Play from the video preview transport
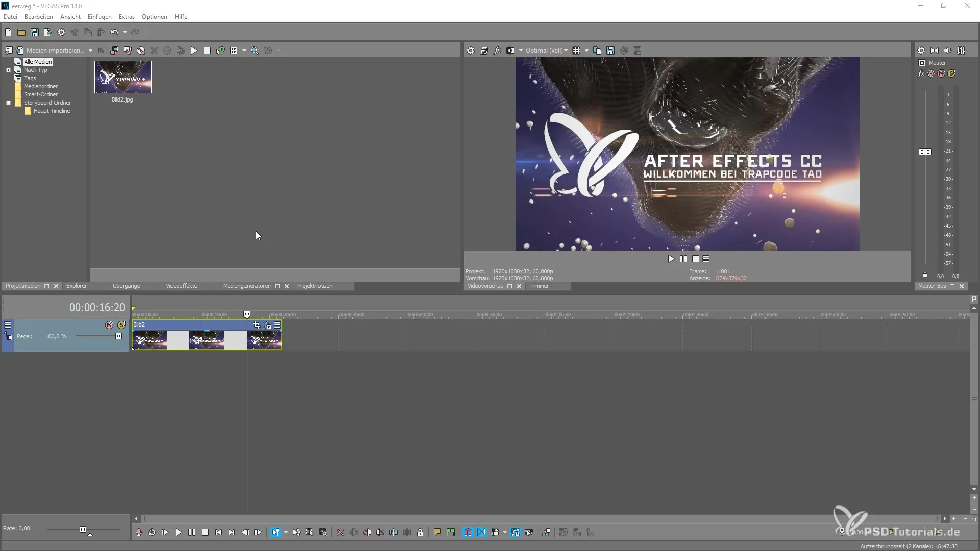 tap(671, 259)
